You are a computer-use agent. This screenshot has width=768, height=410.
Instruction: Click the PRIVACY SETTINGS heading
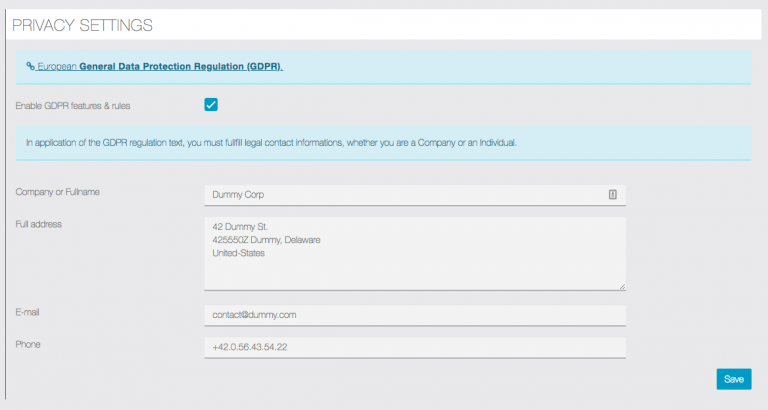pyautogui.click(x=82, y=24)
